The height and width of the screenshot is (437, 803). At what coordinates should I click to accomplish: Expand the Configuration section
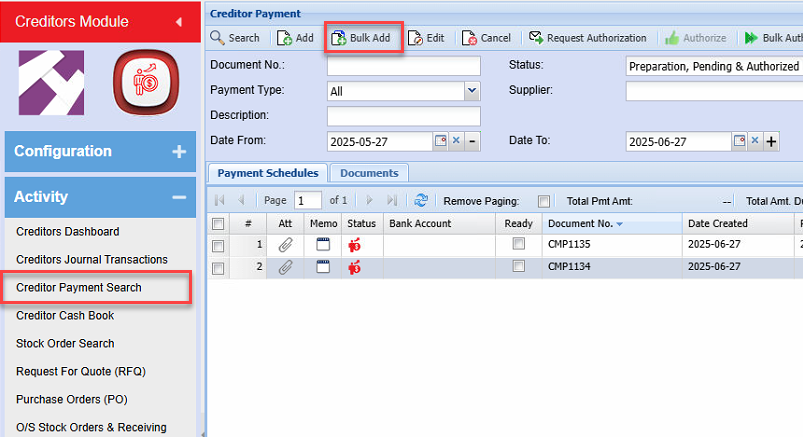(179, 152)
